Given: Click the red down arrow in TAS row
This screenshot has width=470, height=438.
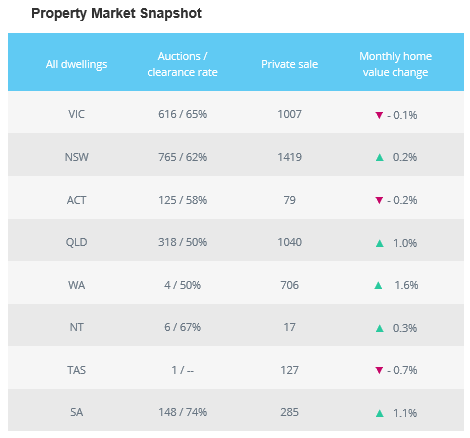Looking at the screenshot, I should tap(379, 370).
